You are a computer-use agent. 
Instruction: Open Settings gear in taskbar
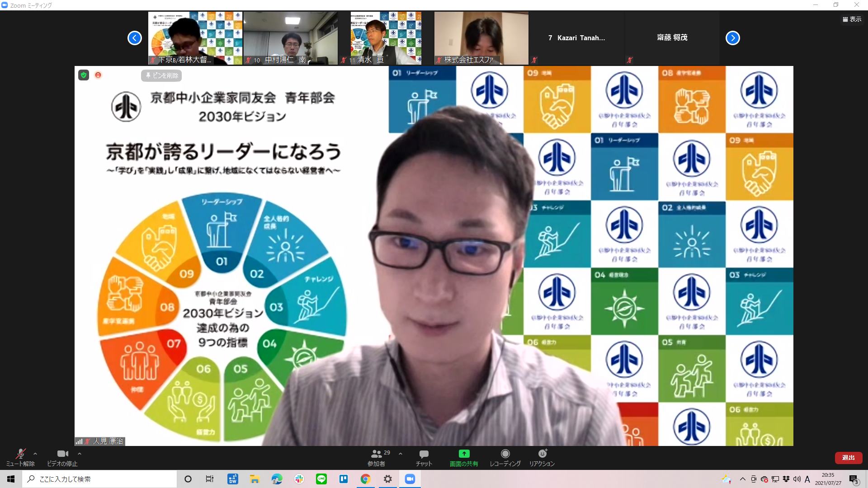click(387, 479)
